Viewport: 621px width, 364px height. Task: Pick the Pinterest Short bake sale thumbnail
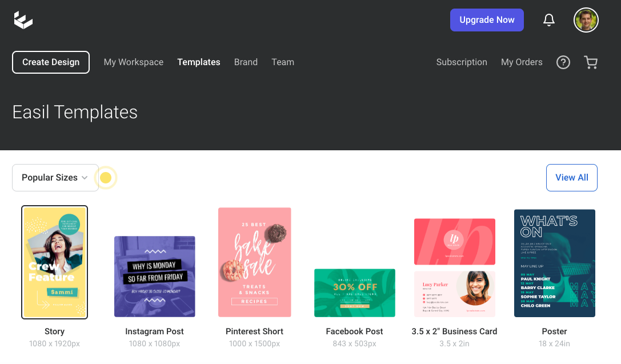point(255,262)
